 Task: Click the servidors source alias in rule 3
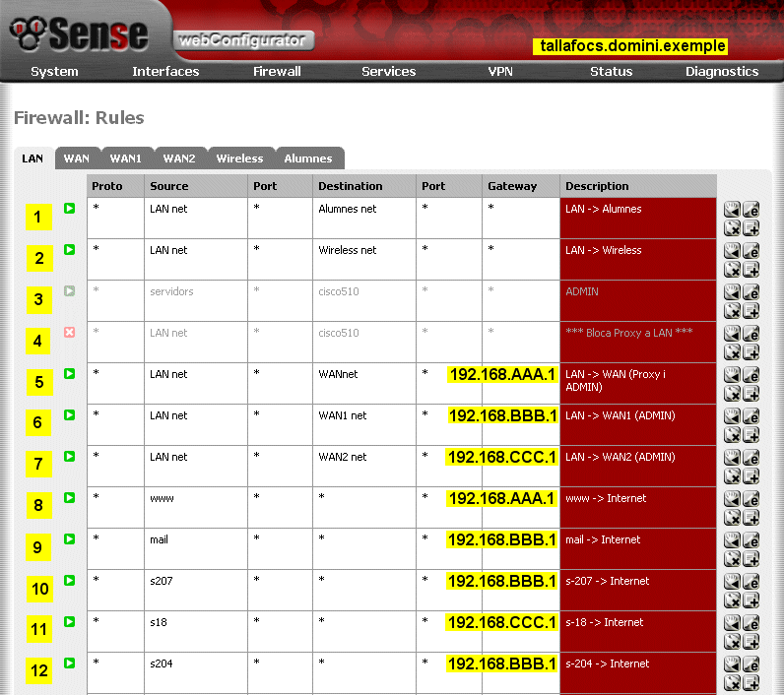coord(169,291)
